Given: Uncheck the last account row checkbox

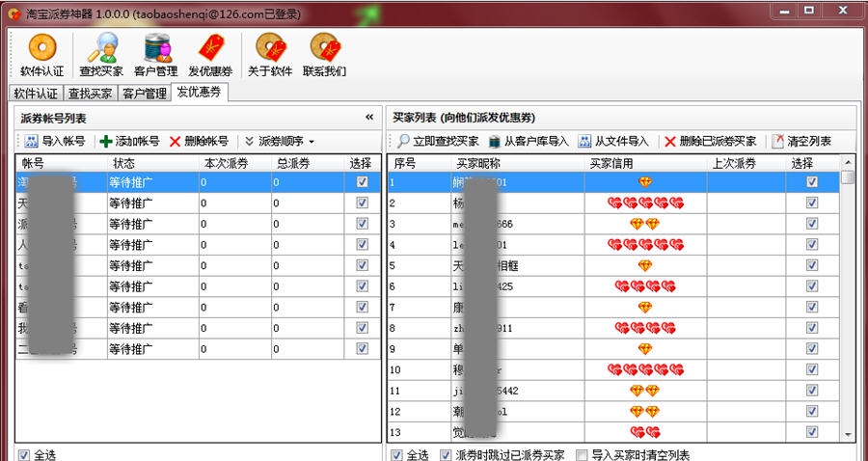Looking at the screenshot, I should tap(362, 349).
